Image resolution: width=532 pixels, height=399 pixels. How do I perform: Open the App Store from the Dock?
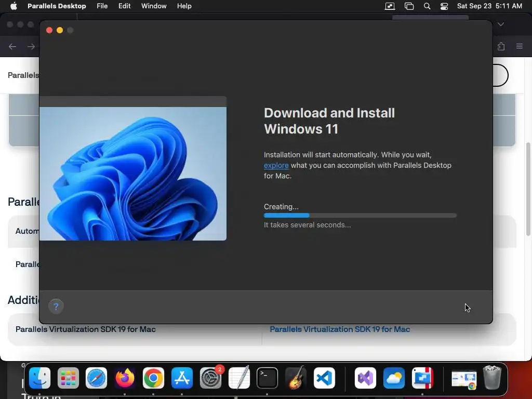point(182,378)
